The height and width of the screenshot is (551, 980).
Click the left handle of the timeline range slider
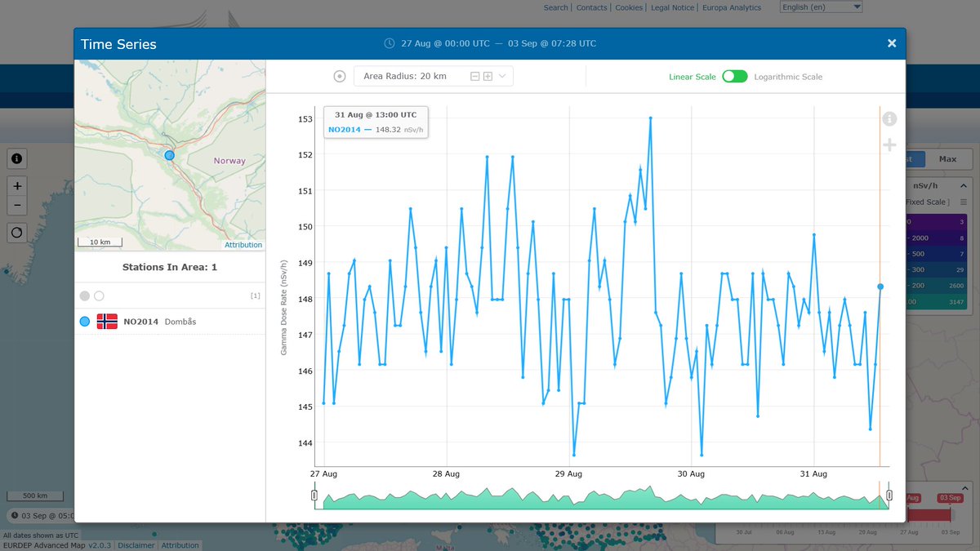click(x=314, y=494)
